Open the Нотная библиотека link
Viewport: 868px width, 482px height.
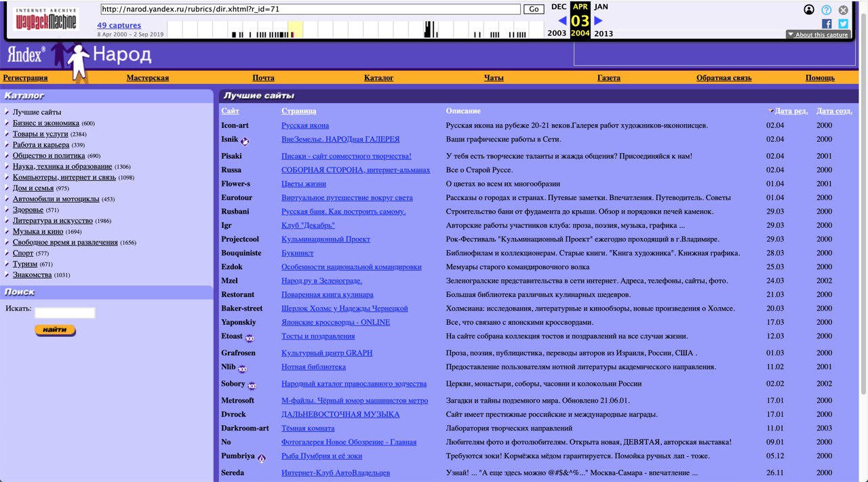tap(313, 367)
